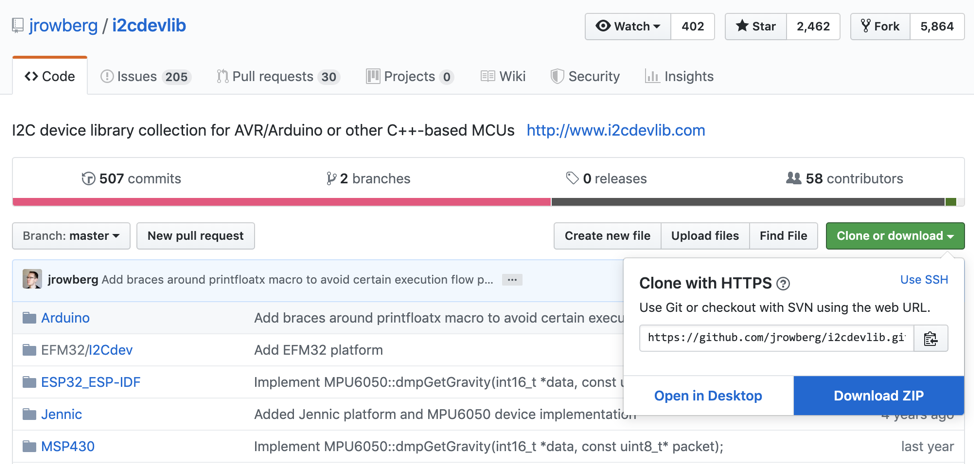Click the repository book icon beside jrowberg
This screenshot has height=464, width=974.
point(18,26)
